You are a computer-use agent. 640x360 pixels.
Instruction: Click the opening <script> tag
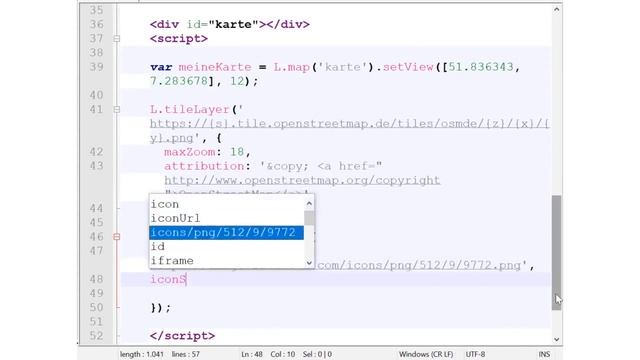tap(179, 39)
